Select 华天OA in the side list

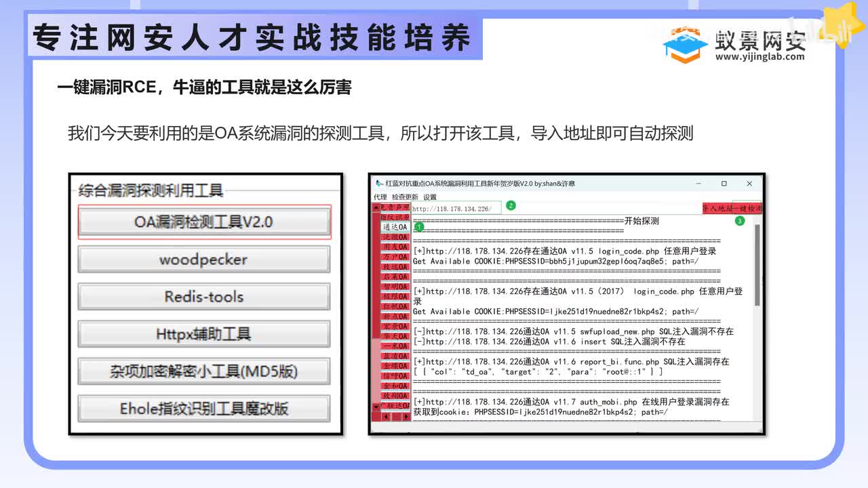tap(395, 336)
